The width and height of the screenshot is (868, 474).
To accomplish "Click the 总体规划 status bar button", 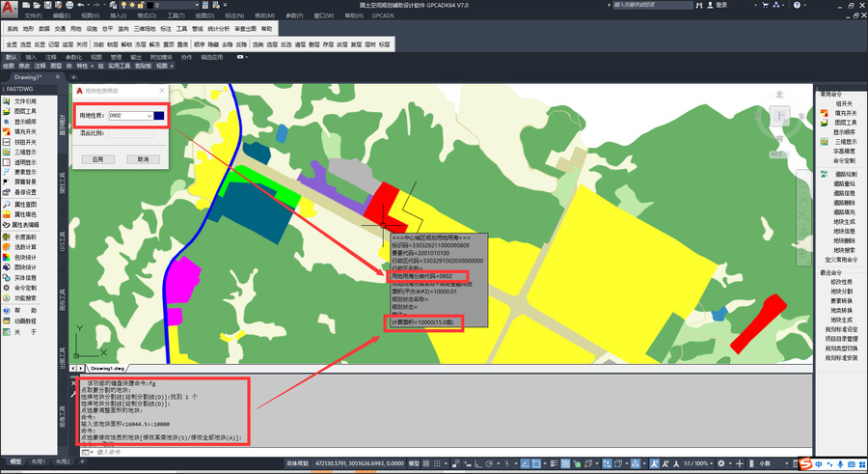I will point(297,463).
